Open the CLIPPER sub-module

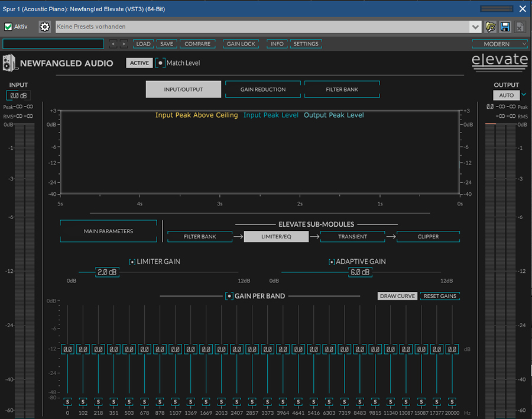coord(428,237)
